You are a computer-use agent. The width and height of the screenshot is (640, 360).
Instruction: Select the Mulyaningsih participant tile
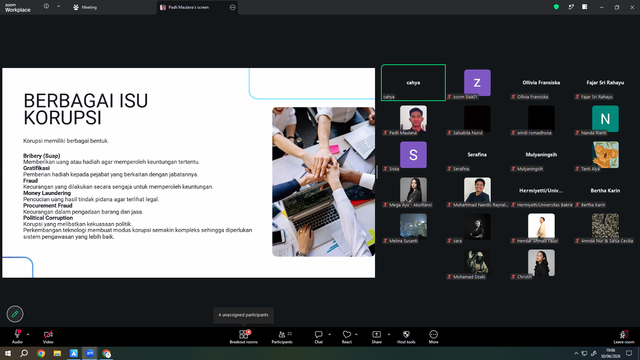click(541, 155)
